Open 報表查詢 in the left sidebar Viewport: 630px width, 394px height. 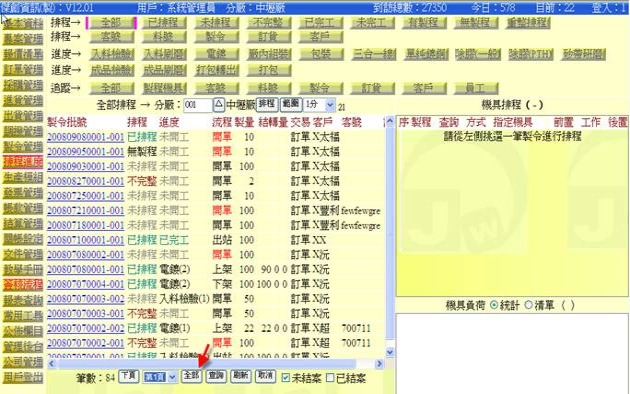[23, 300]
